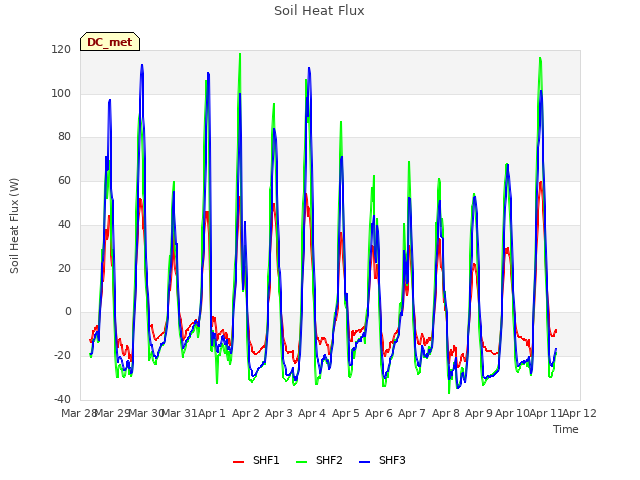Click the 80 y-axis tick label
Viewport: 640px width, 480px height.
coord(64,137)
